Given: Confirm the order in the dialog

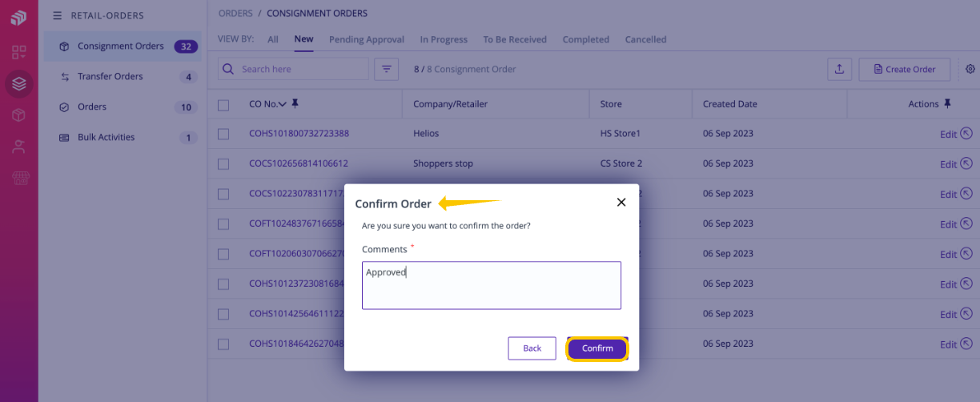Looking at the screenshot, I should point(597,348).
